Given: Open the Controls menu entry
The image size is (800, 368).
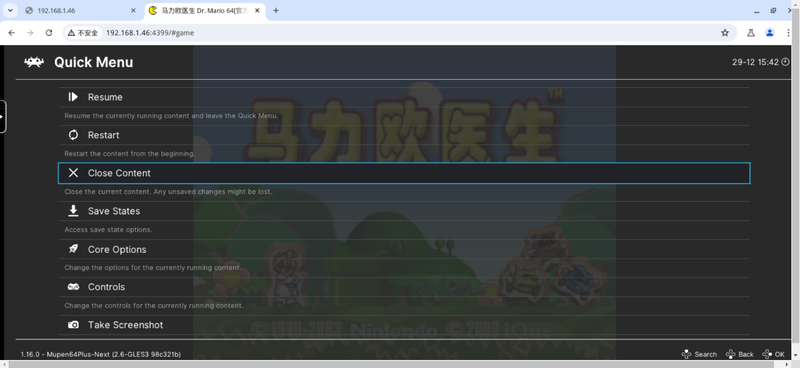Looking at the screenshot, I should point(404,287).
